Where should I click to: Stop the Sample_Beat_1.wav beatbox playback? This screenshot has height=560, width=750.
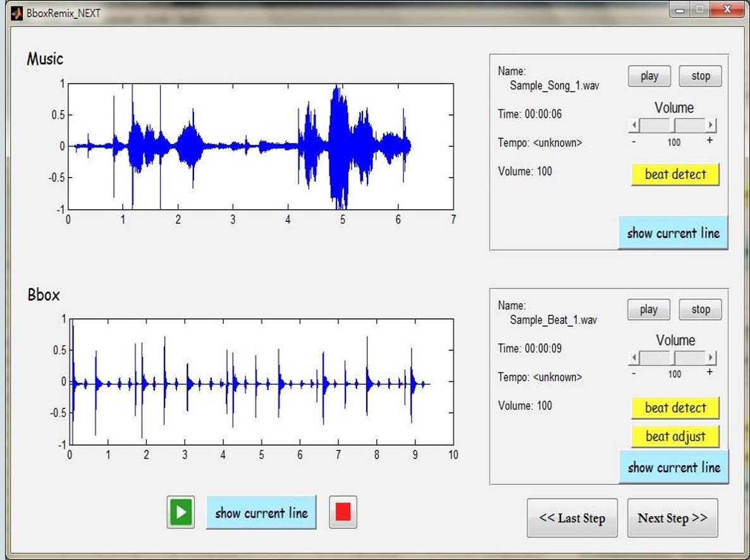(x=700, y=310)
